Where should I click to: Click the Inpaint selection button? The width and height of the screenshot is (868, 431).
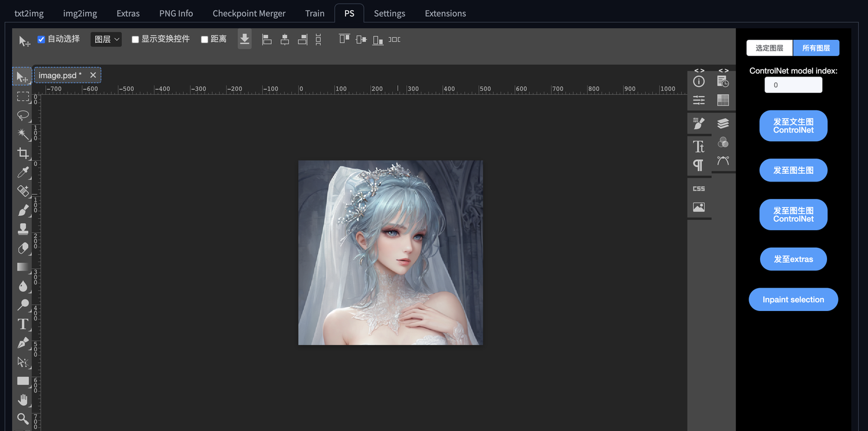(x=793, y=300)
